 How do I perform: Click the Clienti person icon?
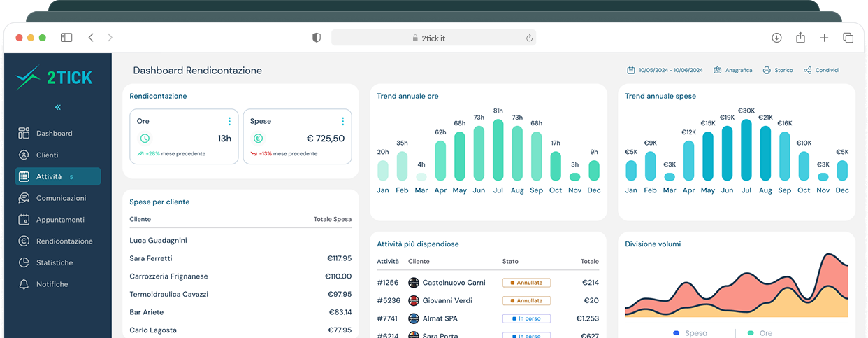(24, 155)
